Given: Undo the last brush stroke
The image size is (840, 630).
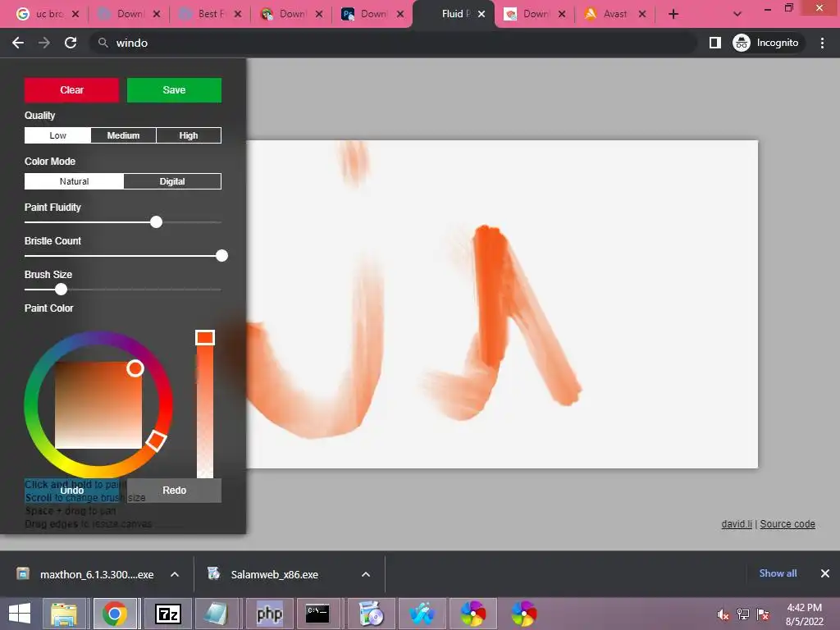Looking at the screenshot, I should click(71, 491).
